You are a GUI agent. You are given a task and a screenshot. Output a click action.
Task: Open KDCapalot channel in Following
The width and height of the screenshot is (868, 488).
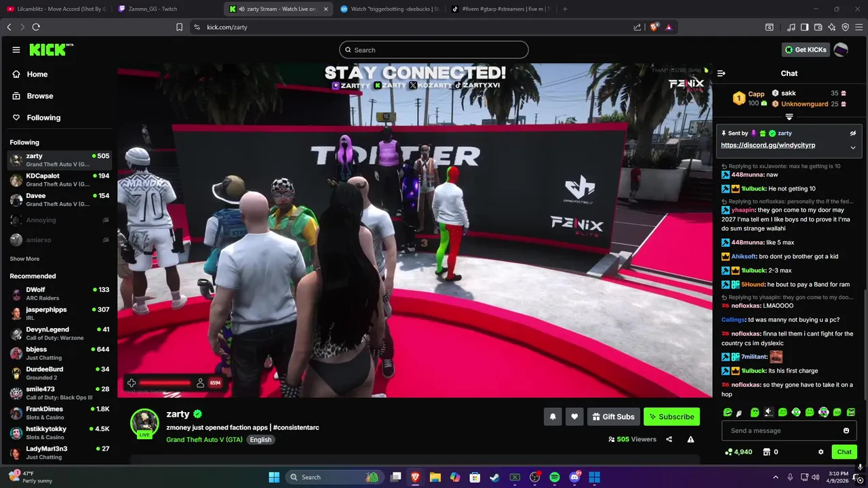point(59,180)
